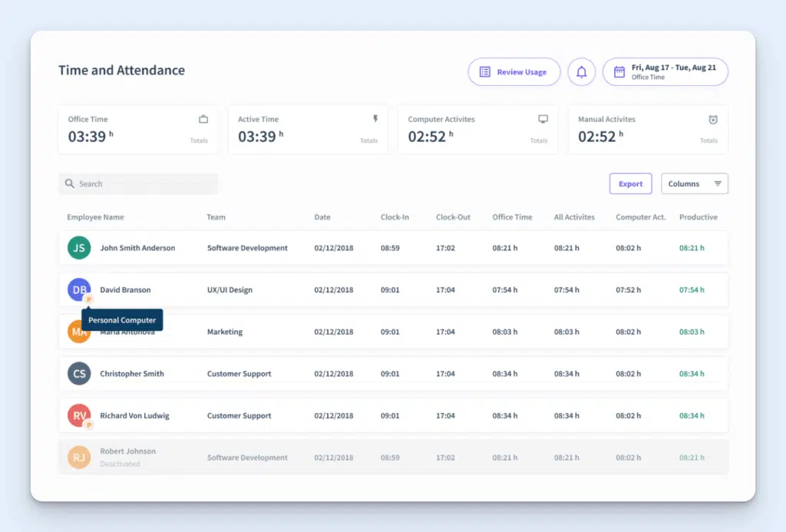786x532 pixels.
Task: Sort by Employee Name column header
Action: 95,217
